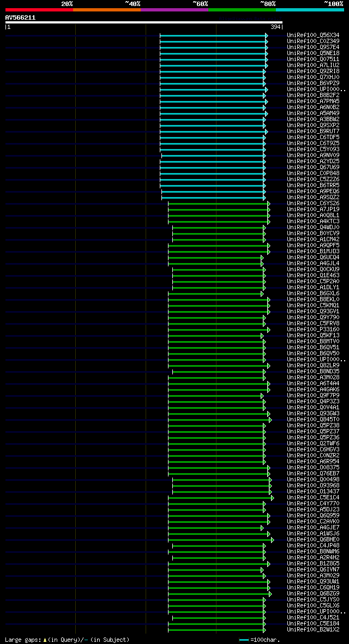
Task: Select label UniRef100_B6GXL6
Action: click(x=313, y=294)
